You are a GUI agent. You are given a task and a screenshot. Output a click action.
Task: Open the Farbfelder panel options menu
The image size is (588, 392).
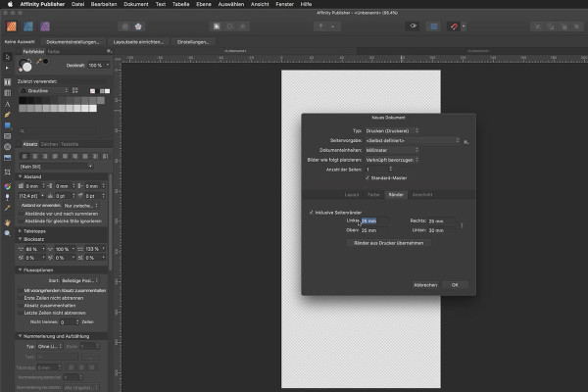[109, 51]
